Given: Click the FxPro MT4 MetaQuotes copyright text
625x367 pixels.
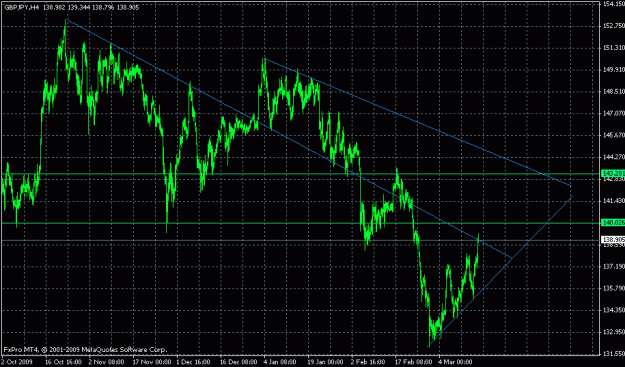Looking at the screenshot, I should point(85,349).
